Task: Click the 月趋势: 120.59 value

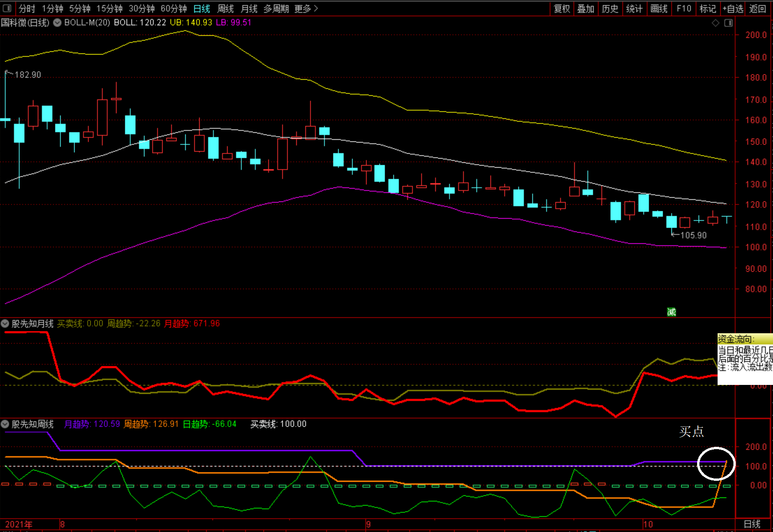Action: pyautogui.click(x=92, y=424)
